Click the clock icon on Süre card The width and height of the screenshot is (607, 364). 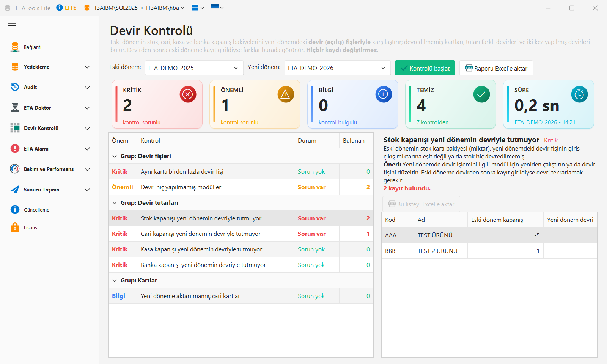click(579, 94)
